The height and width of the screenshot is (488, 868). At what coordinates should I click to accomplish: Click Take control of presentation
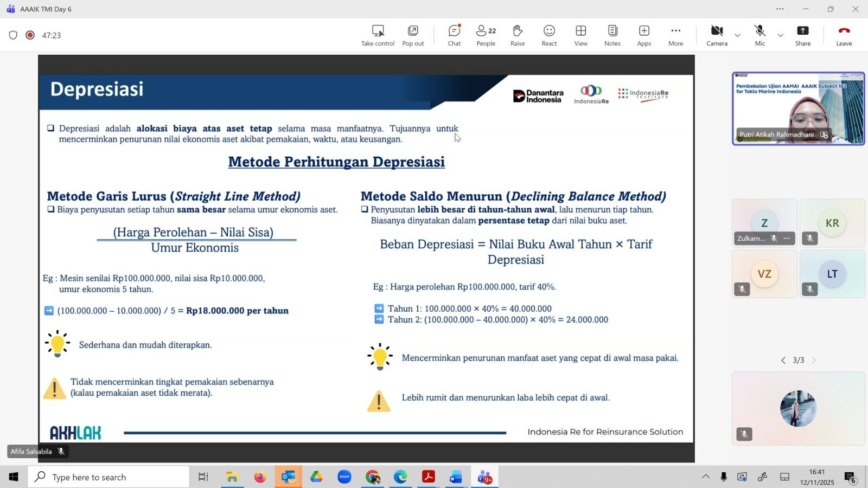378,35
